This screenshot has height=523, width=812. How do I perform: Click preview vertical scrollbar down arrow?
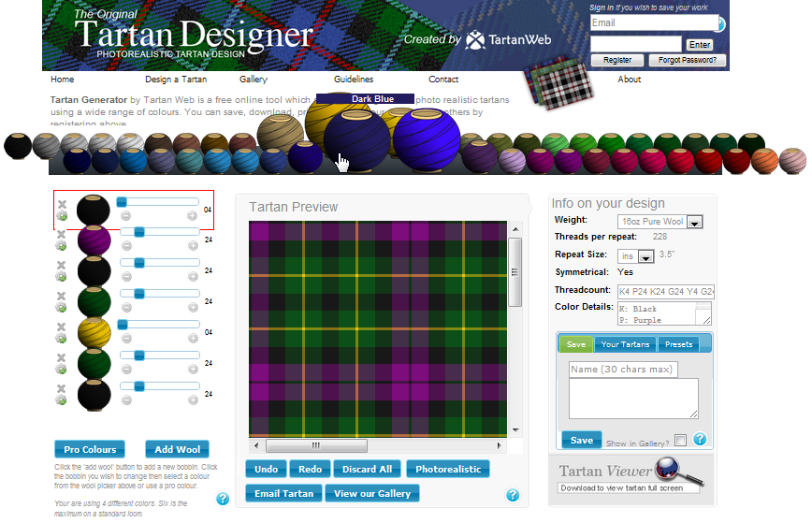(515, 429)
